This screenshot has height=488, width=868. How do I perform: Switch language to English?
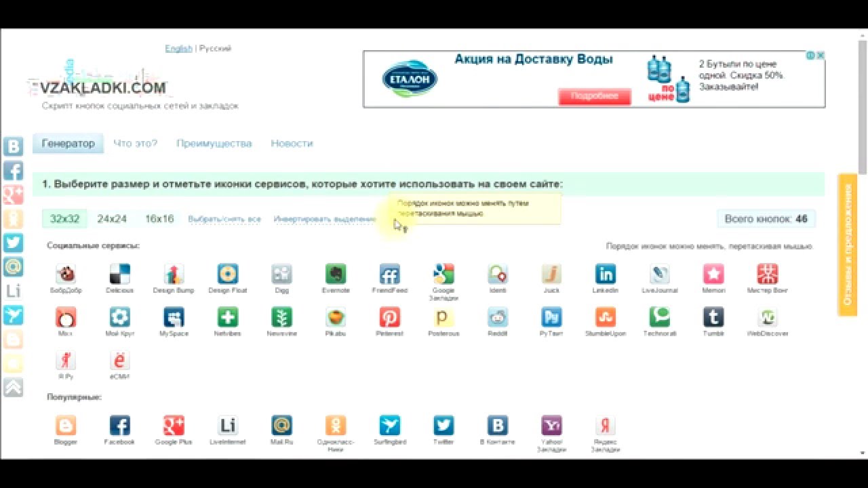pos(178,49)
